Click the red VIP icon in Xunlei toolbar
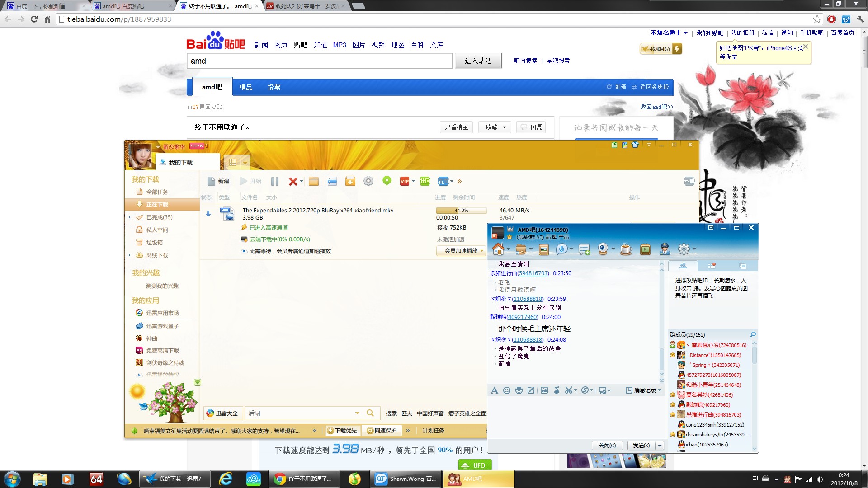The width and height of the screenshot is (868, 488). point(405,181)
